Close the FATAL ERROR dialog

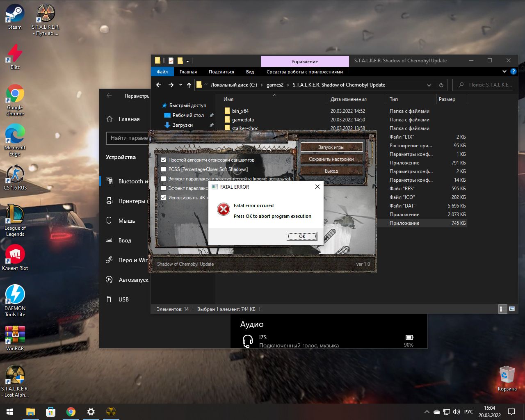tap(317, 187)
